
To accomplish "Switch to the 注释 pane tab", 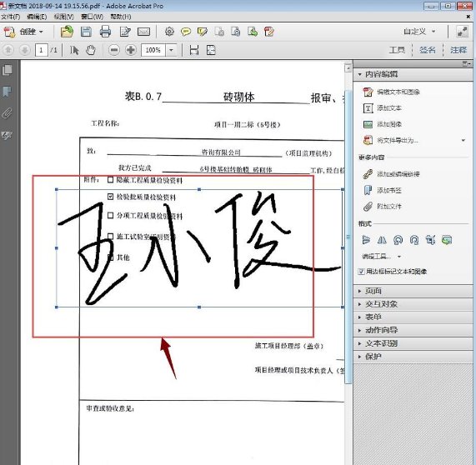I will [x=458, y=50].
